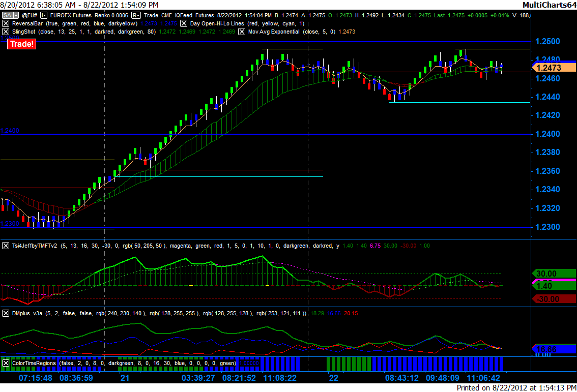Viewport: 577px width, 392px height.
Task: Toggle the SlingShot study checkbox
Action: [6, 32]
